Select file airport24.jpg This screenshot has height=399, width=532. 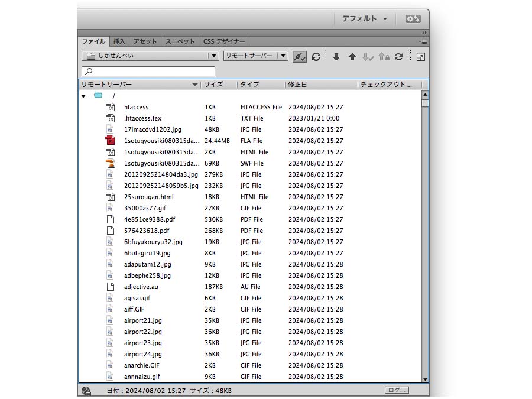pyautogui.click(x=143, y=354)
